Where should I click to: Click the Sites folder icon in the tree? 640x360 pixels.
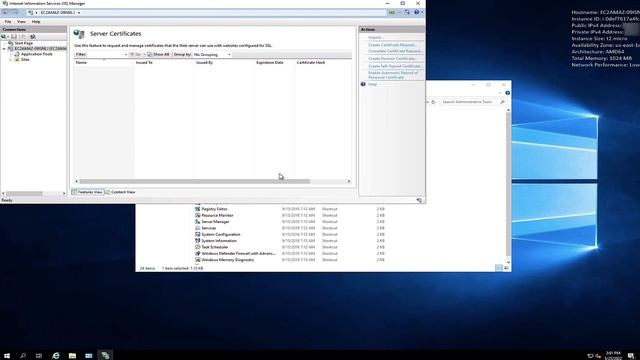pos(17,60)
